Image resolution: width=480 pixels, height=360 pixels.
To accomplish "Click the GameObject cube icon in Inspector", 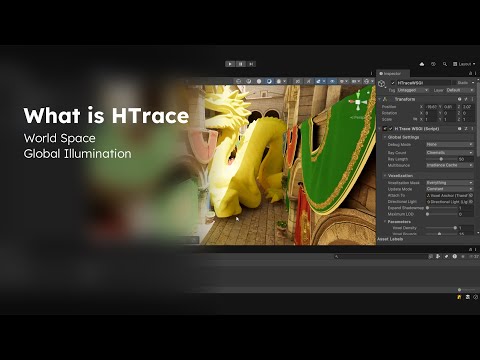I will (x=382, y=84).
